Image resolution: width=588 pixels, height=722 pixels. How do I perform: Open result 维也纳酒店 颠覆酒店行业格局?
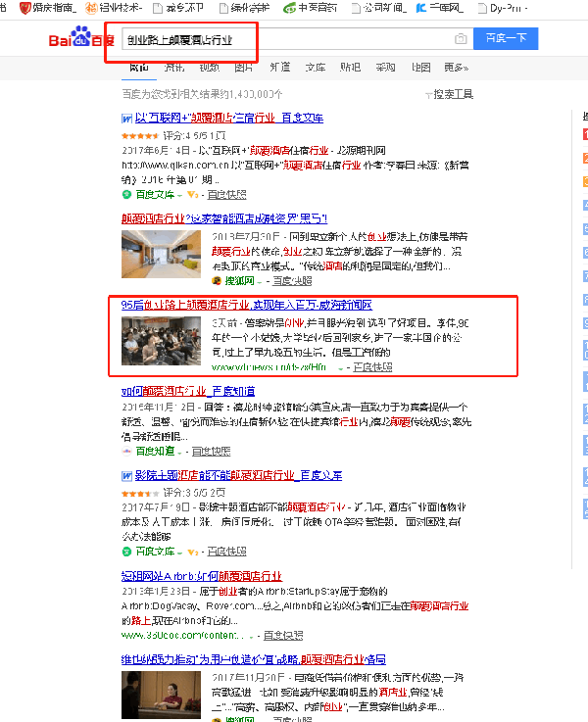pyautogui.click(x=254, y=660)
